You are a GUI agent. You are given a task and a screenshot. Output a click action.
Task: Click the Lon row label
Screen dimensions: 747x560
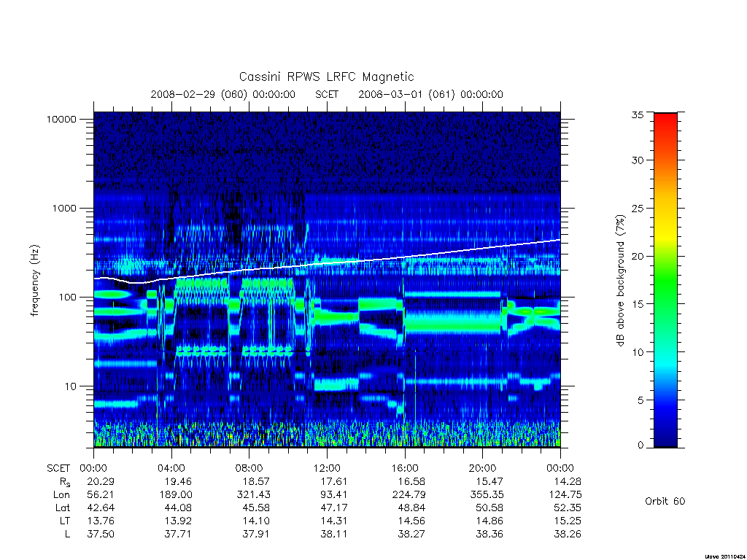(x=62, y=495)
